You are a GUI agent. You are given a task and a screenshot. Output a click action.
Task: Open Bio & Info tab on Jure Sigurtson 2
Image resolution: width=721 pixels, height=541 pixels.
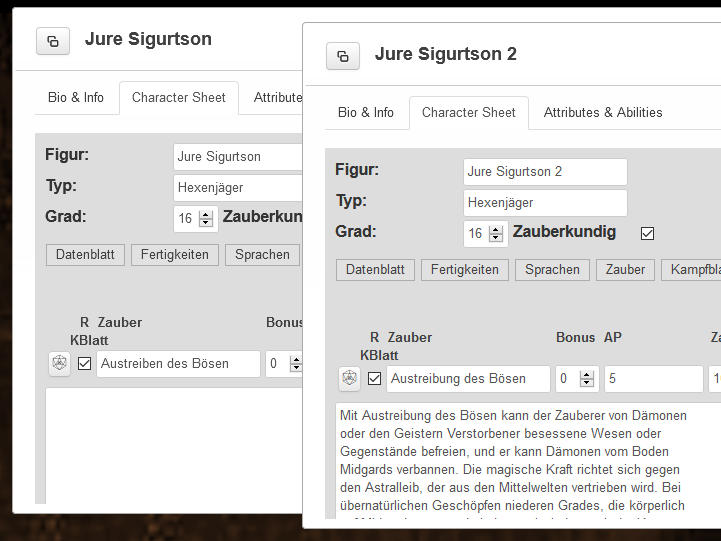coord(365,113)
